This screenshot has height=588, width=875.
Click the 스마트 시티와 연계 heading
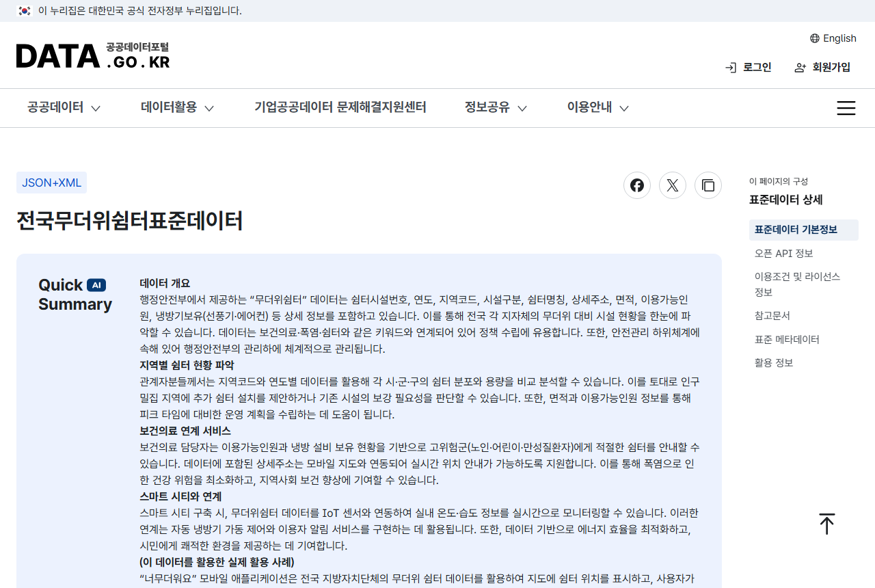pyautogui.click(x=181, y=496)
